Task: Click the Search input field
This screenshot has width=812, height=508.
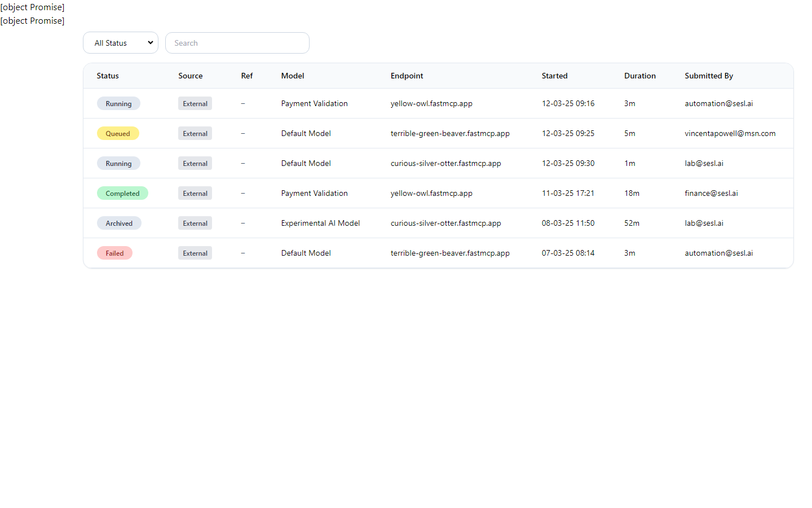Action: click(x=237, y=43)
